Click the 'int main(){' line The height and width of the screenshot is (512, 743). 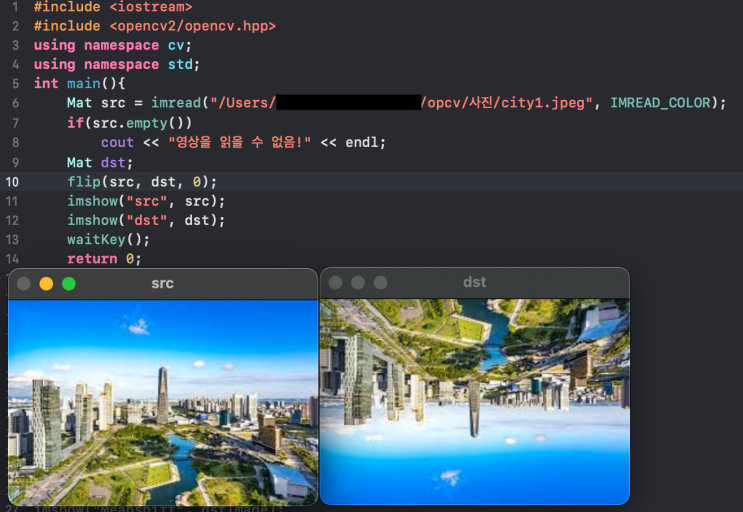click(79, 84)
